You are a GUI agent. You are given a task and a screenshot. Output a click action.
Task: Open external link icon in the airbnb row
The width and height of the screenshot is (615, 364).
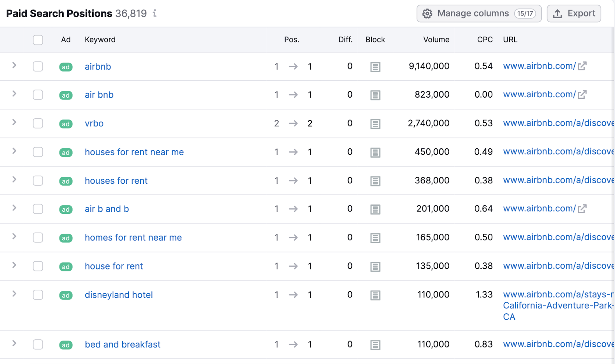[582, 66]
